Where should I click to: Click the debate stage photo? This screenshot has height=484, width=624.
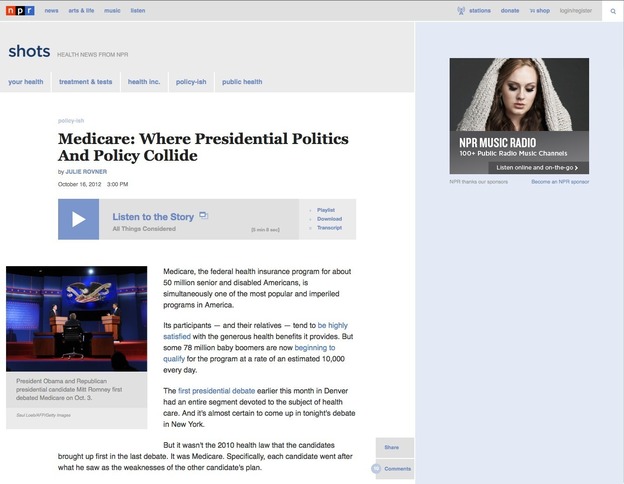click(76, 319)
